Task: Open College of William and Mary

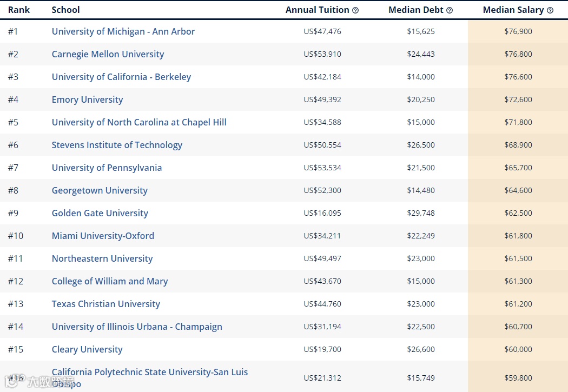Action: click(x=110, y=281)
